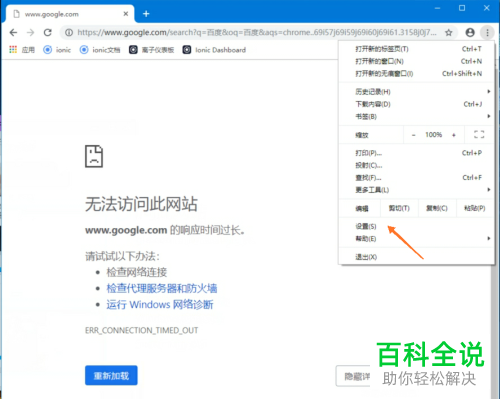The image size is (500, 399).
Task: Open the 离子仪表板 bookmark
Action: [x=152, y=50]
